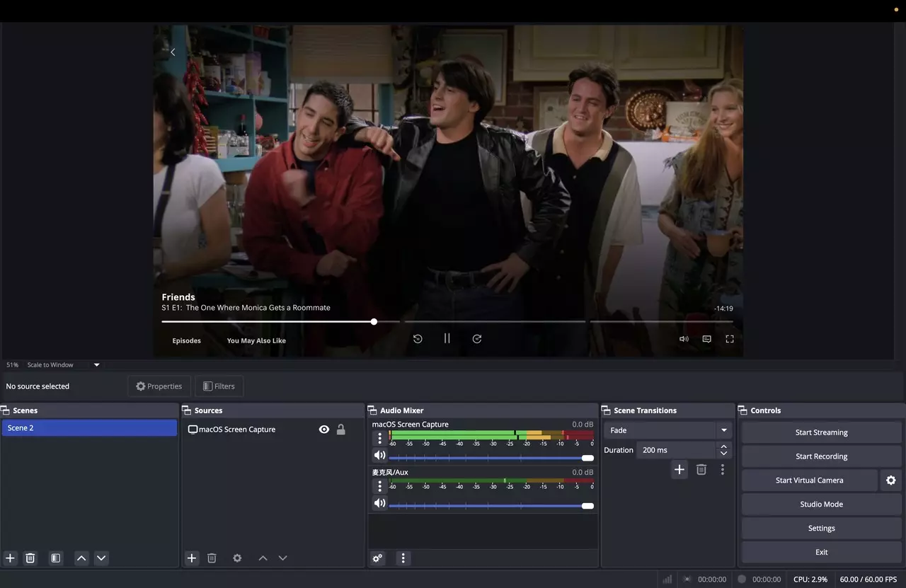Click Start Recording

point(821,456)
